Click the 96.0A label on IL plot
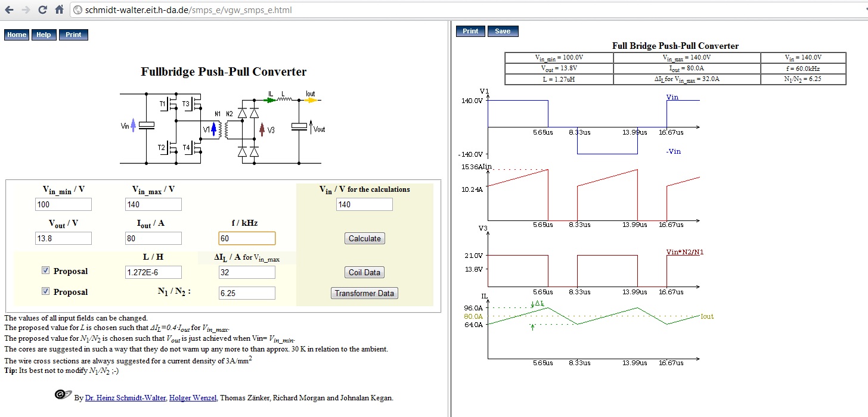 (x=473, y=307)
